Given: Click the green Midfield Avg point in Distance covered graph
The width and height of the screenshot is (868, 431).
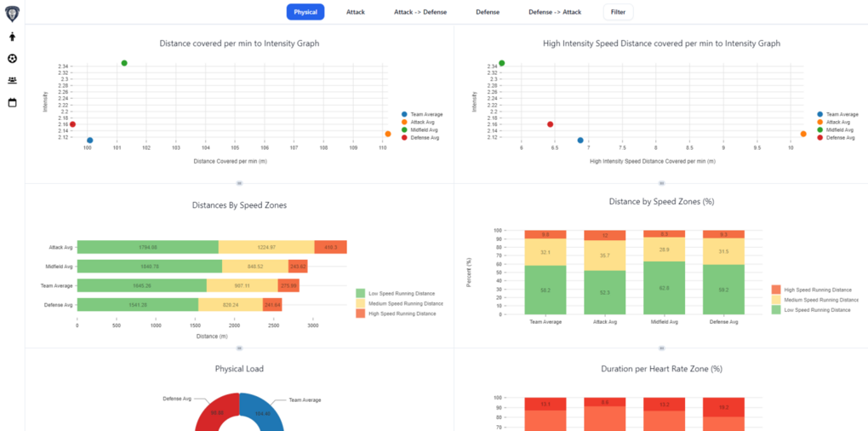Looking at the screenshot, I should [x=124, y=63].
